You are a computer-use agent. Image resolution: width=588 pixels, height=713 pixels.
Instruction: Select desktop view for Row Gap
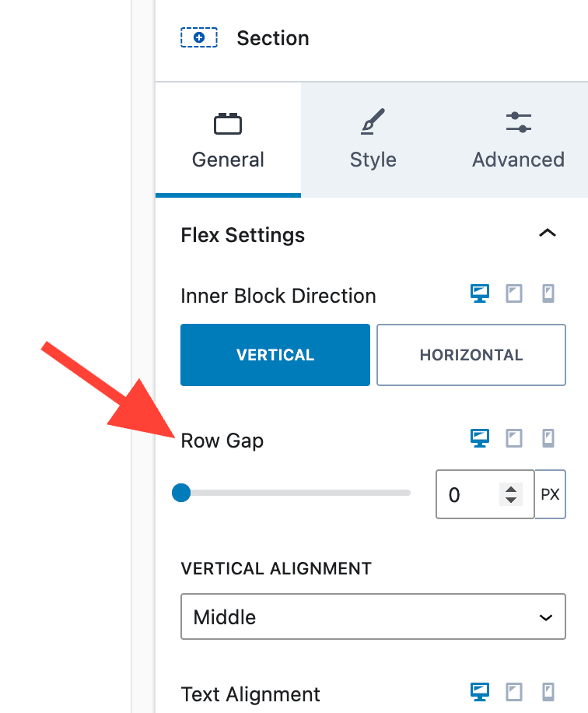[x=479, y=438]
